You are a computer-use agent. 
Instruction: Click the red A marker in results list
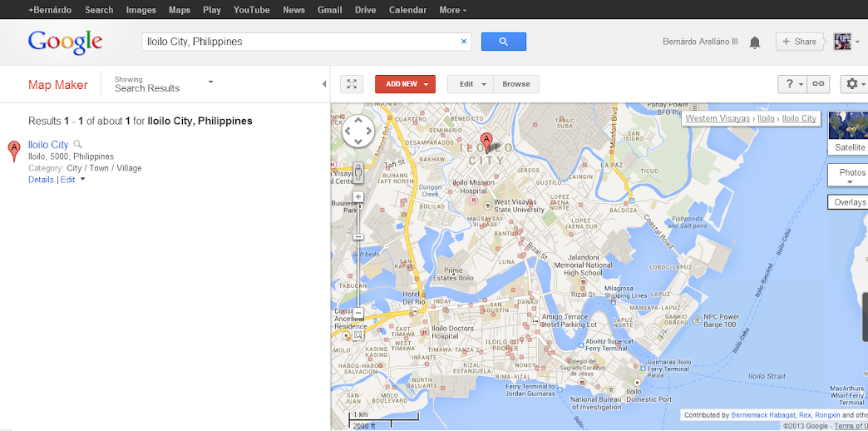click(x=14, y=151)
